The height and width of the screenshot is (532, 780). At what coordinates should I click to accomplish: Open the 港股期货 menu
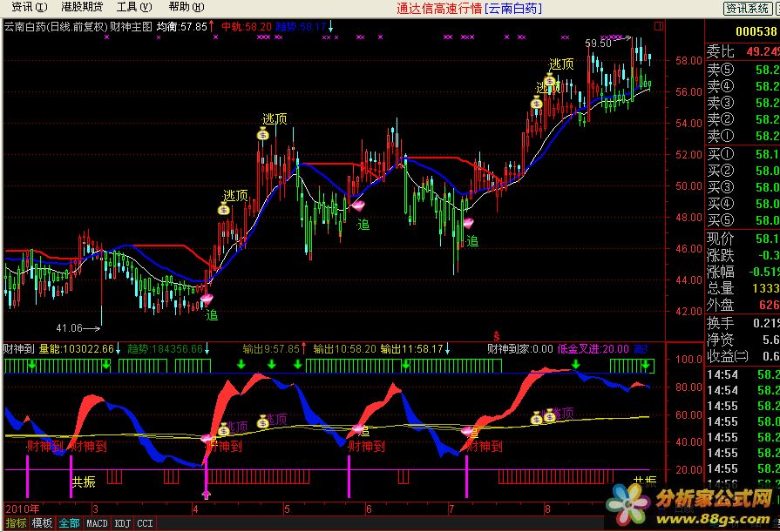pos(82,7)
